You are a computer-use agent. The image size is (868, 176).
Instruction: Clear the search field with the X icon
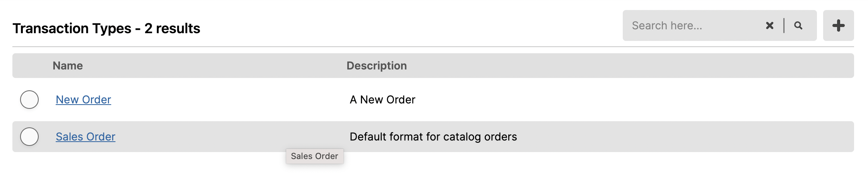pyautogui.click(x=769, y=25)
